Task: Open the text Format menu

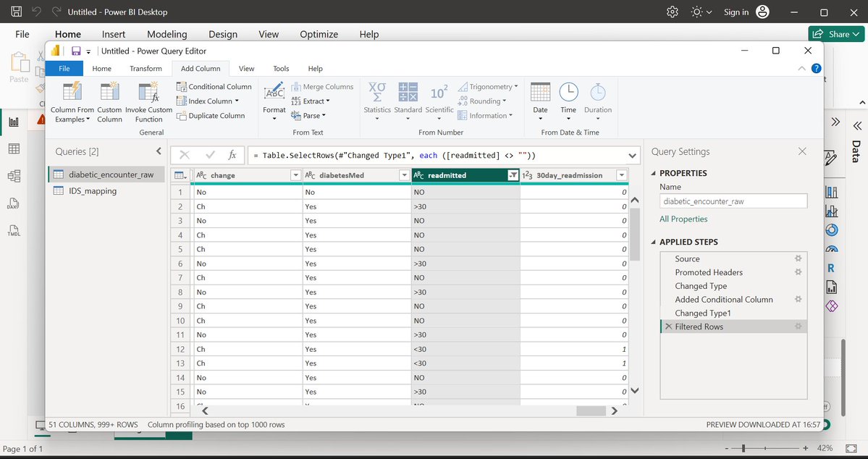Action: tap(274, 102)
